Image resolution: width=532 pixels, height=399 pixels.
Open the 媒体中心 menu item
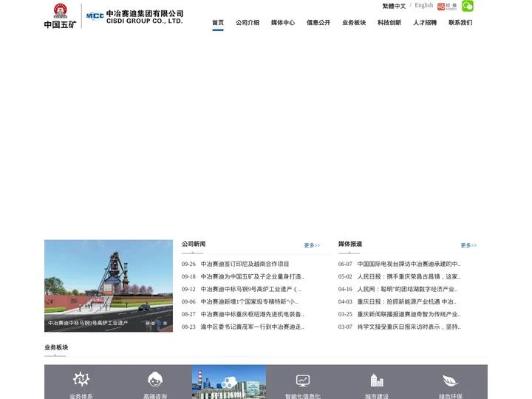coord(283,23)
